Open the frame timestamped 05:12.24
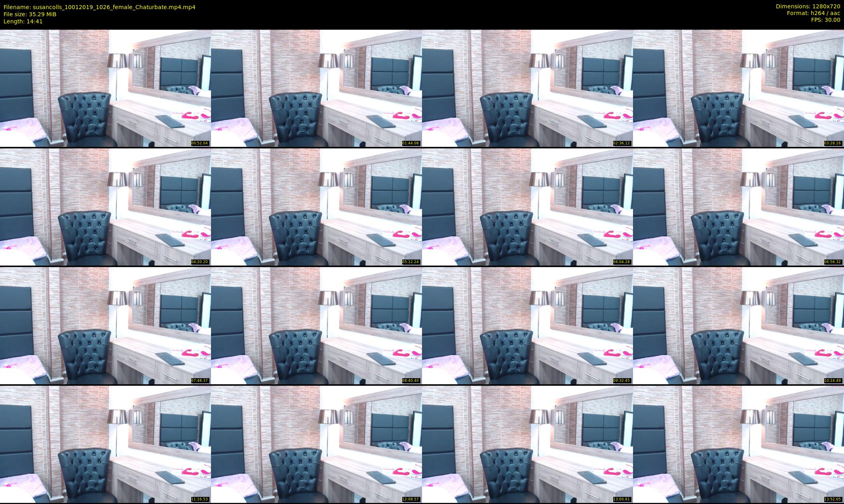Viewport: 844px width, 504px height. pos(316,207)
